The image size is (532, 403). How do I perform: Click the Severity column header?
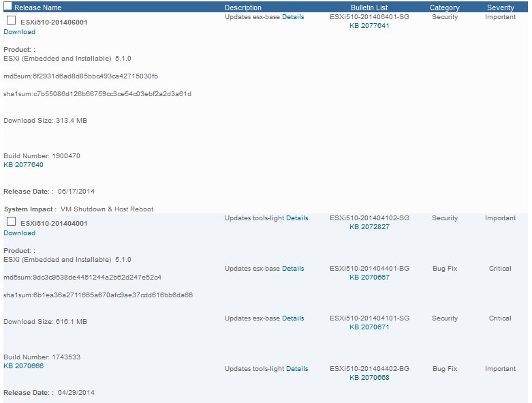coord(500,8)
